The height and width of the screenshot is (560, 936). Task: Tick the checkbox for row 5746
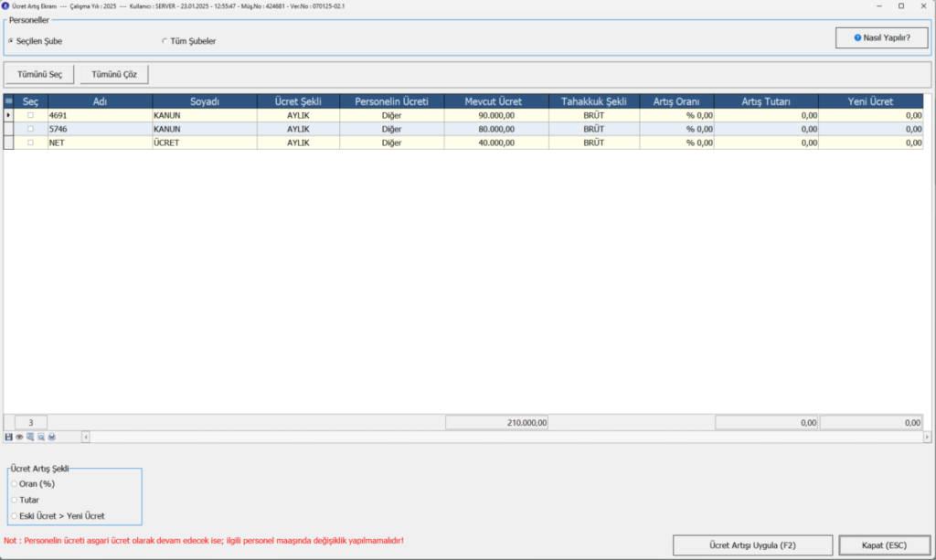click(x=30, y=129)
